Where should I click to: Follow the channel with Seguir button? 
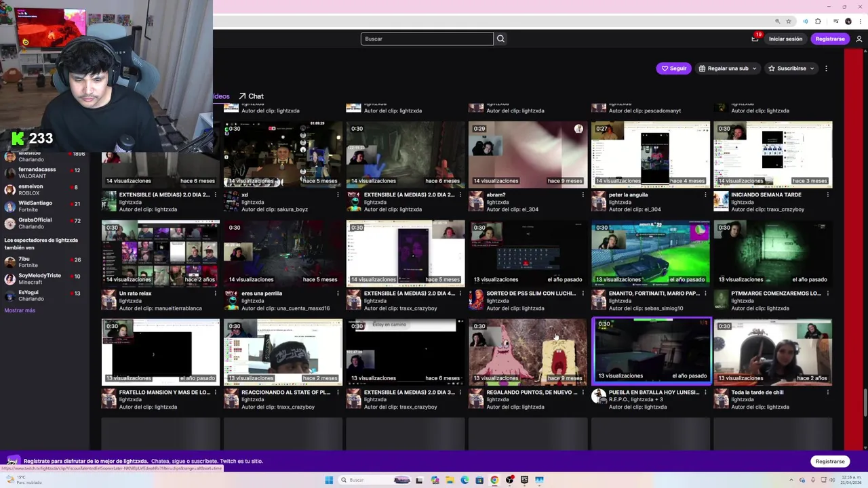[x=674, y=68]
